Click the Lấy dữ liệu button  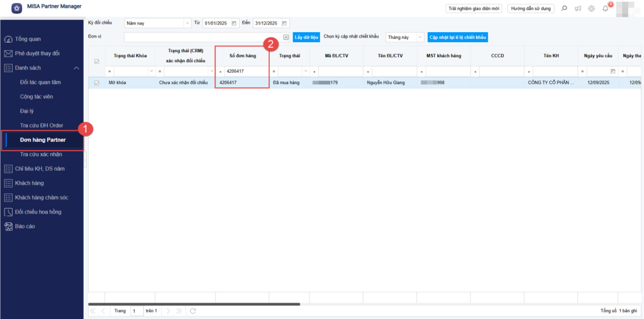(x=306, y=37)
